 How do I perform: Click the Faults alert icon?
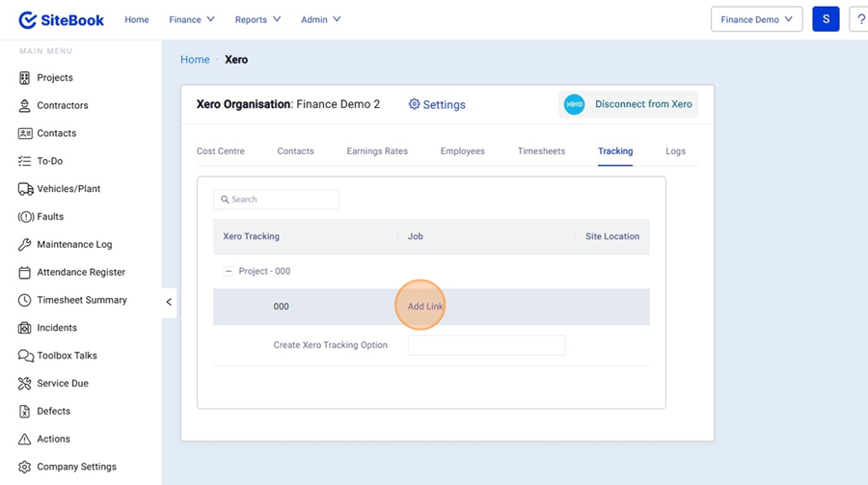click(x=25, y=217)
